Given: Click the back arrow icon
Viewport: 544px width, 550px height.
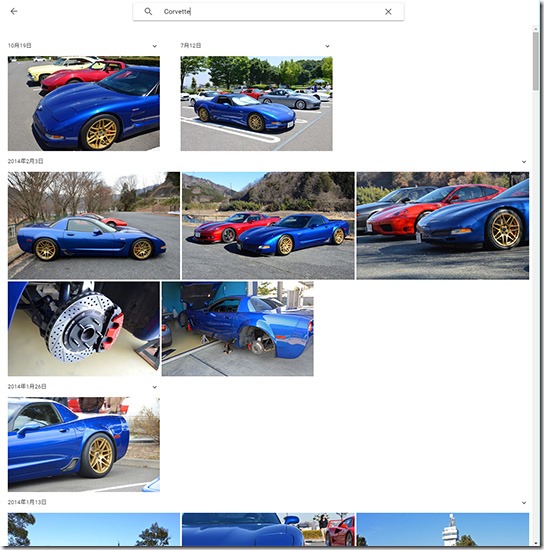Looking at the screenshot, I should point(14,12).
